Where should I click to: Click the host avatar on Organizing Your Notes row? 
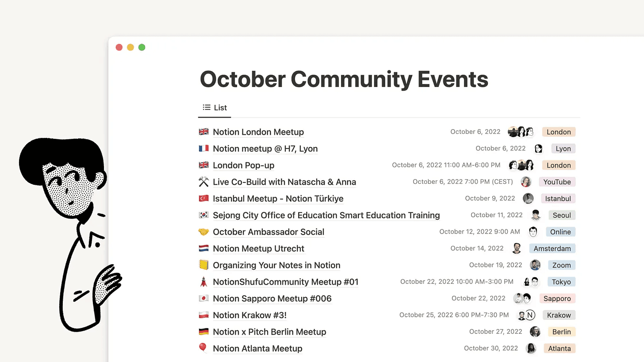[x=535, y=265]
